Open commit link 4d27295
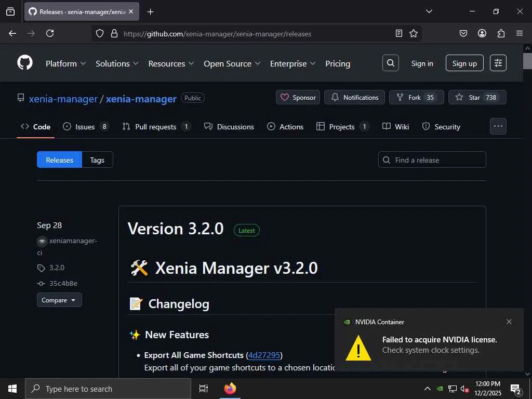Screen dimensions: 532x399 point(264,355)
